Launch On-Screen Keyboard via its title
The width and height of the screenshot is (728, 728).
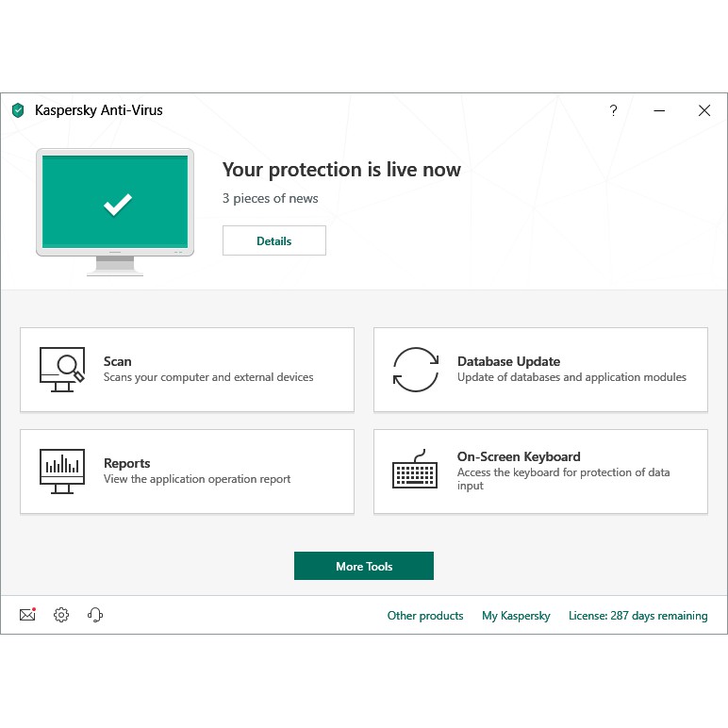519,456
